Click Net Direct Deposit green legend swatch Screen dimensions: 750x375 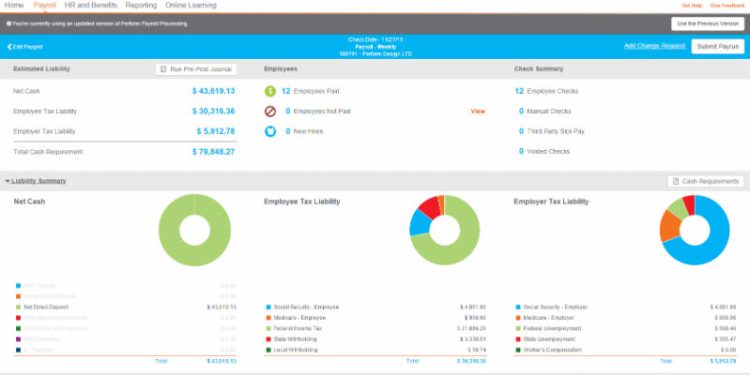(18, 307)
